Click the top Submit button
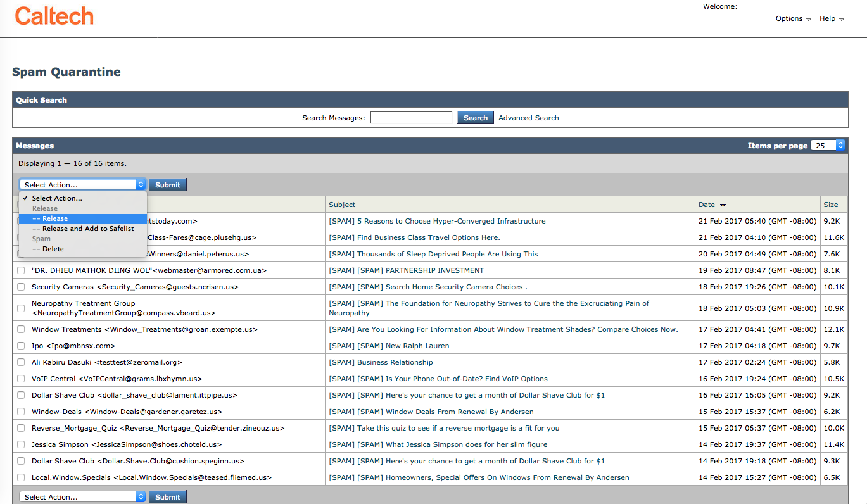Viewport: 867px width, 504px height. click(168, 185)
